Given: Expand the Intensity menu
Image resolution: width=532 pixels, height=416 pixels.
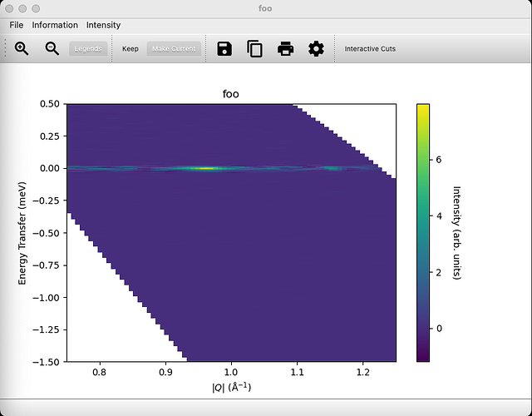Looking at the screenshot, I should [103, 25].
